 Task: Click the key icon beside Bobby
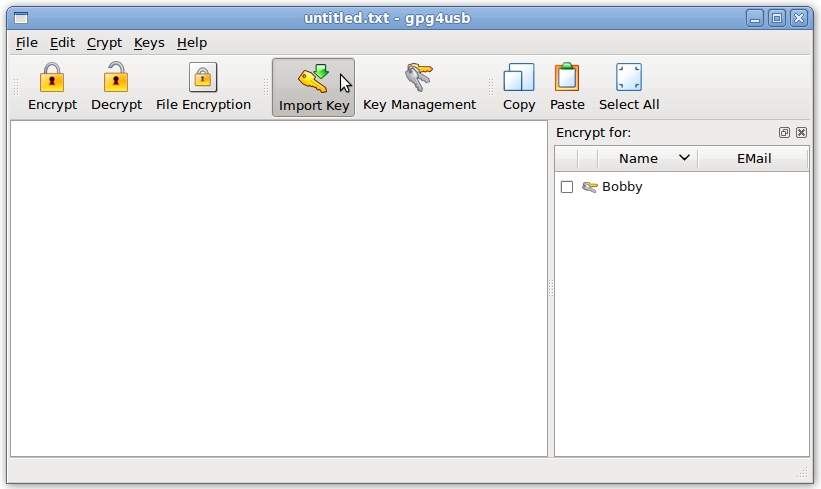pyautogui.click(x=590, y=187)
